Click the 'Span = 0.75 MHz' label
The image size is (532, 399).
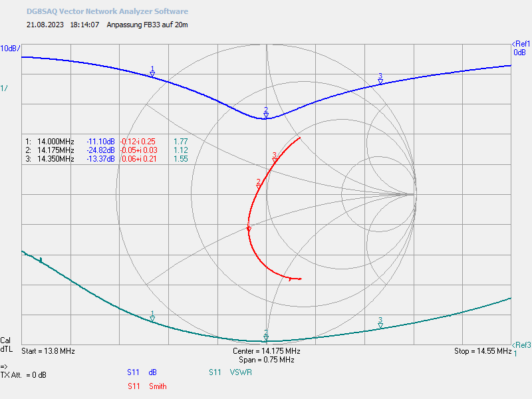point(267,360)
